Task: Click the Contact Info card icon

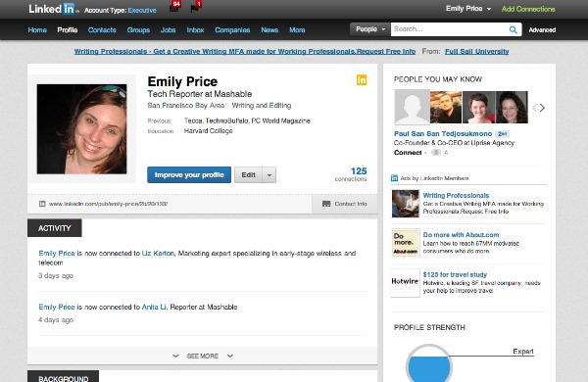Action: click(x=326, y=204)
